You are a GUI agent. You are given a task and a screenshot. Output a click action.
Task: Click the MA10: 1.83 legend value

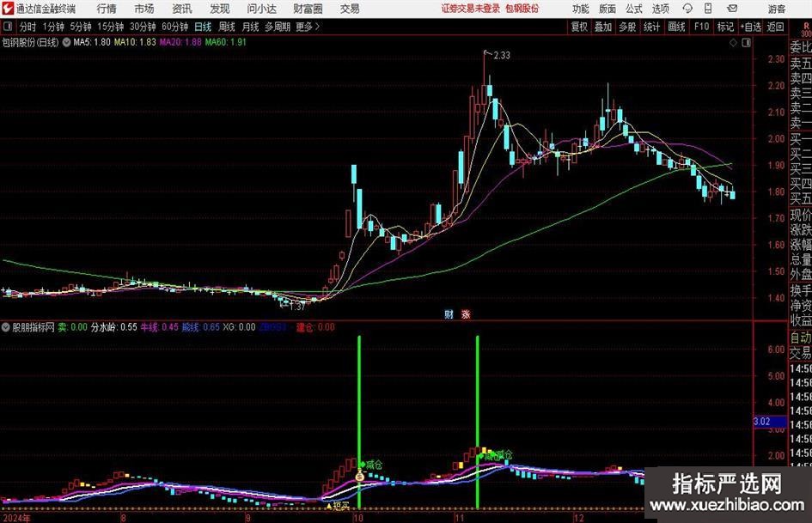[135, 42]
